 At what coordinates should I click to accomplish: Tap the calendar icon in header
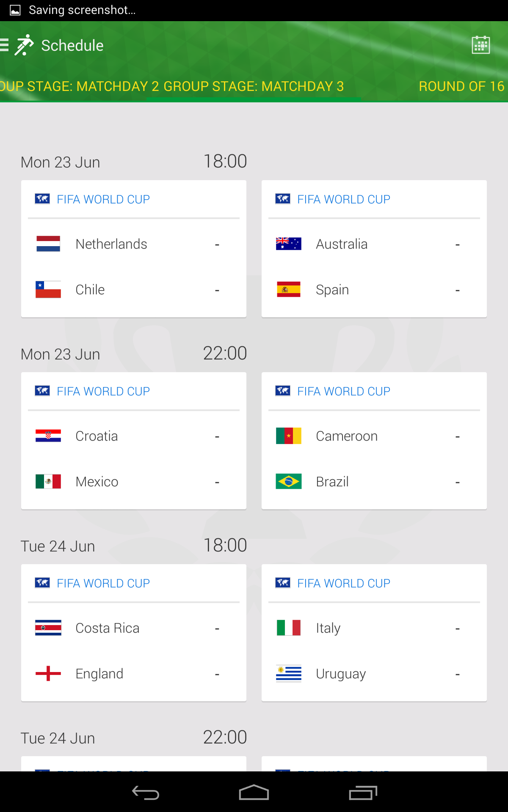[x=480, y=45]
